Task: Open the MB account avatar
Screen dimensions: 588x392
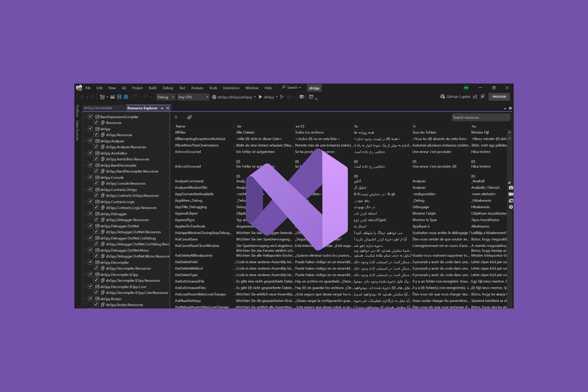Action: point(466,88)
